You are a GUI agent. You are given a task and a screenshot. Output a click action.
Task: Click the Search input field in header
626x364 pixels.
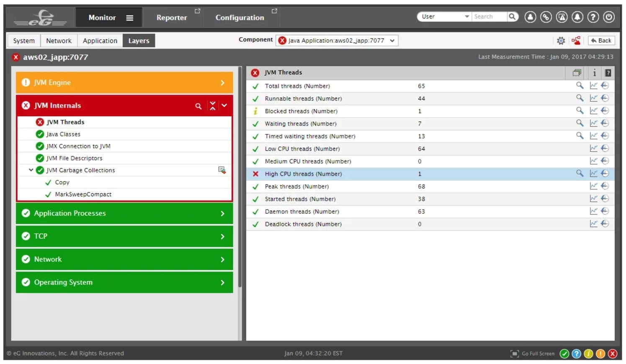pos(489,17)
